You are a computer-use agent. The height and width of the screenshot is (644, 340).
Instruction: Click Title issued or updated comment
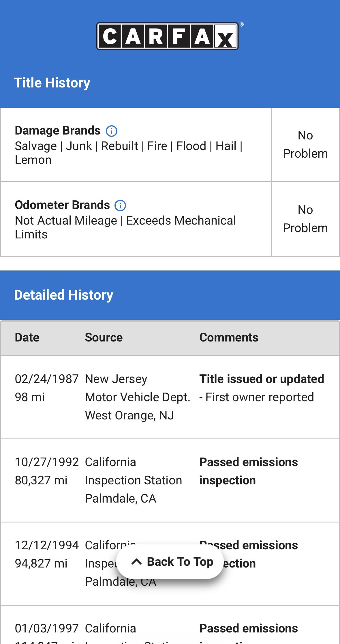coord(262,379)
